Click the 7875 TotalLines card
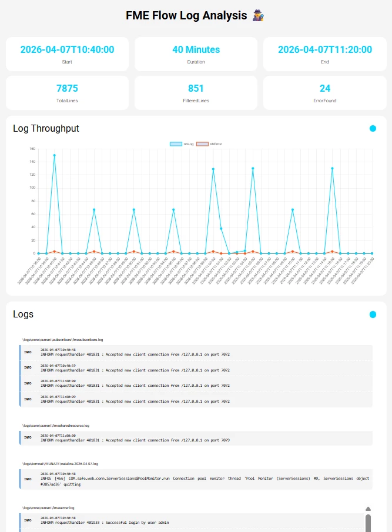Screen dimensions: 392x532 point(67,93)
